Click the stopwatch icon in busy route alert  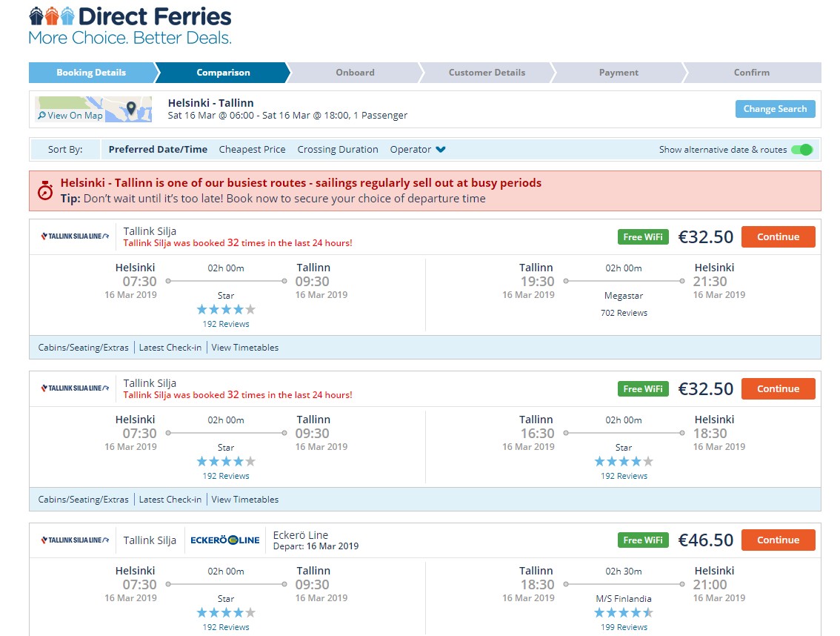point(45,191)
